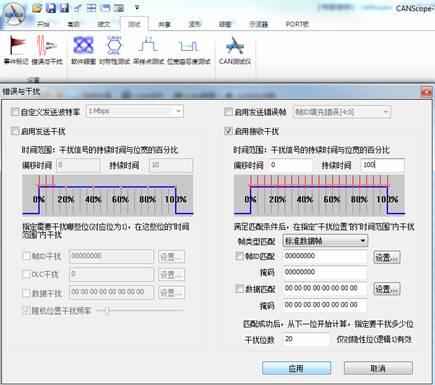The image size is (435, 385).
Task: Switch to the 高级 ribbon tab
Action: click(73, 24)
